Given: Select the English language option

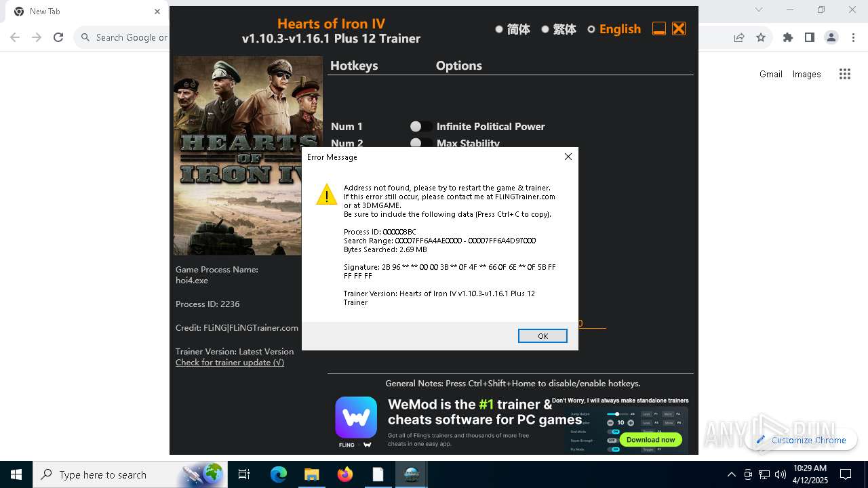Looking at the screenshot, I should point(614,29).
